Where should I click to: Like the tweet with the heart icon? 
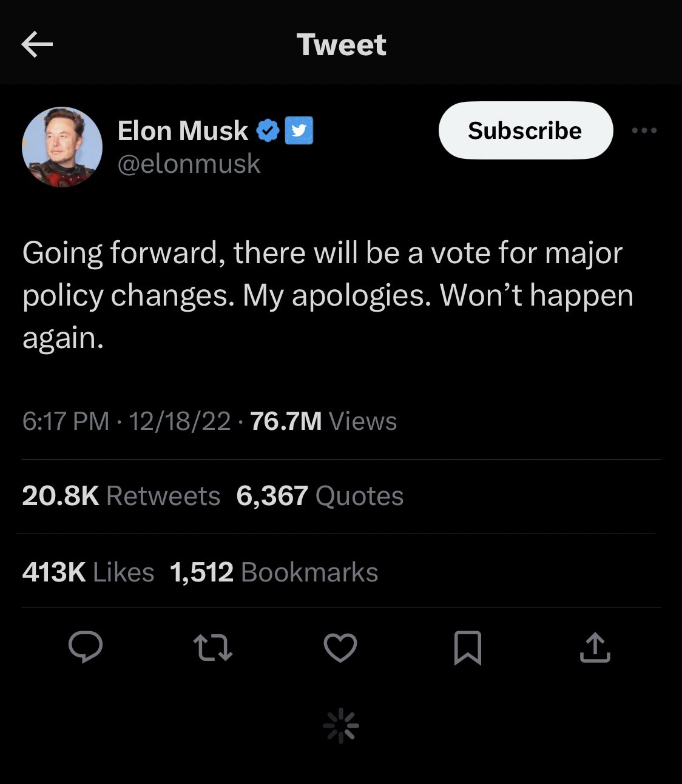[x=340, y=647]
